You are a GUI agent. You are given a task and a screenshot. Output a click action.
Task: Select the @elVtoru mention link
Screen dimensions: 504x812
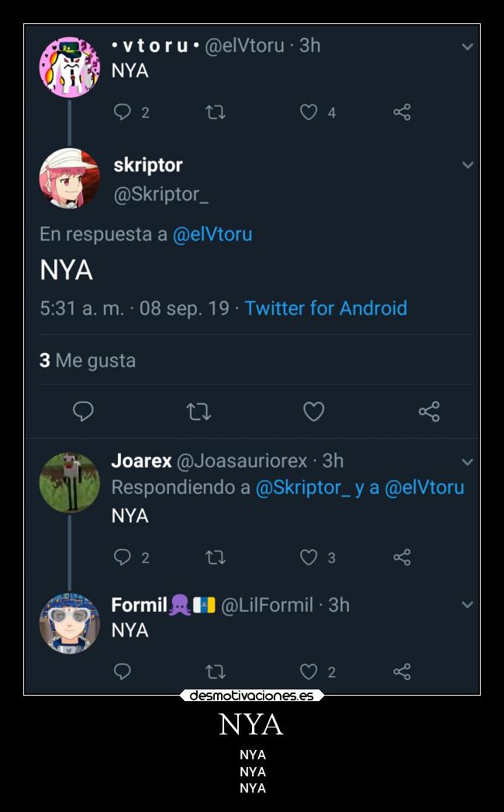click(215, 233)
